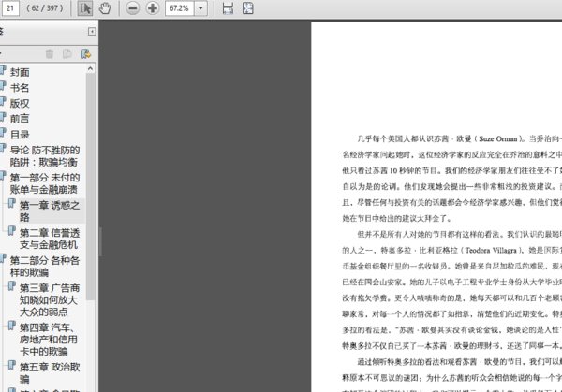The width and height of the screenshot is (562, 392).
Task: Open bookmark 封面
Action: coord(20,72)
